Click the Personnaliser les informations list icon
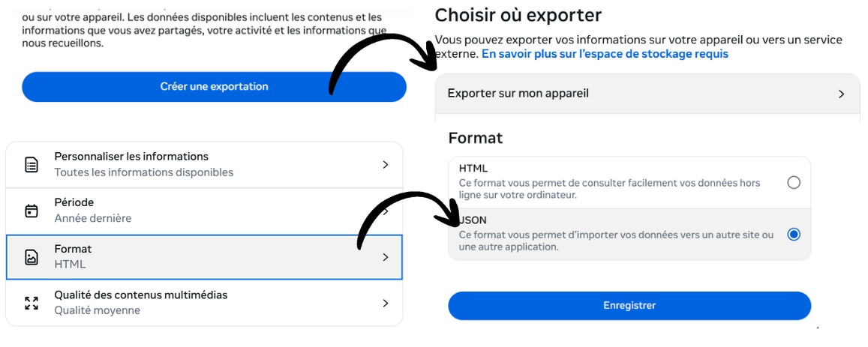Viewport: 868px width, 347px height. [x=32, y=165]
